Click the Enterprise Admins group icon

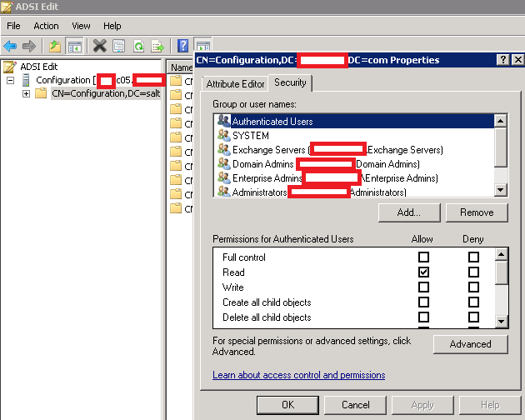(223, 177)
